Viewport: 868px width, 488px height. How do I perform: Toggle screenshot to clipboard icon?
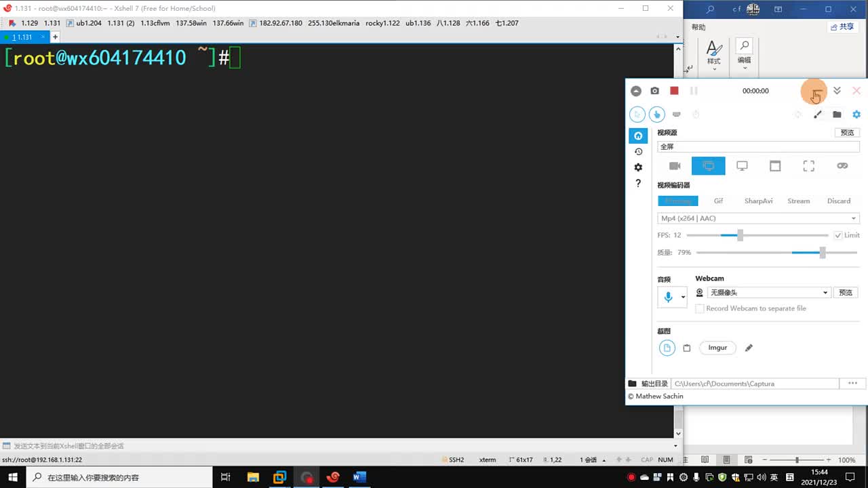686,348
